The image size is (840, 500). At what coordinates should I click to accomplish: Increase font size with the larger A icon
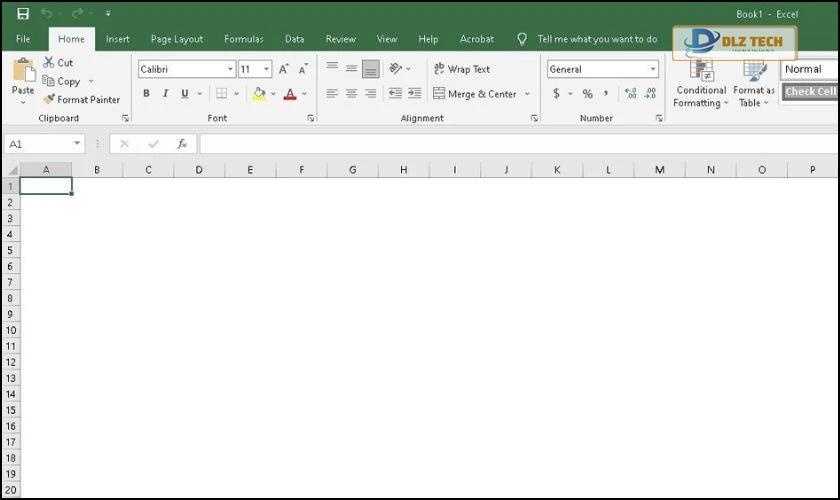(x=284, y=69)
